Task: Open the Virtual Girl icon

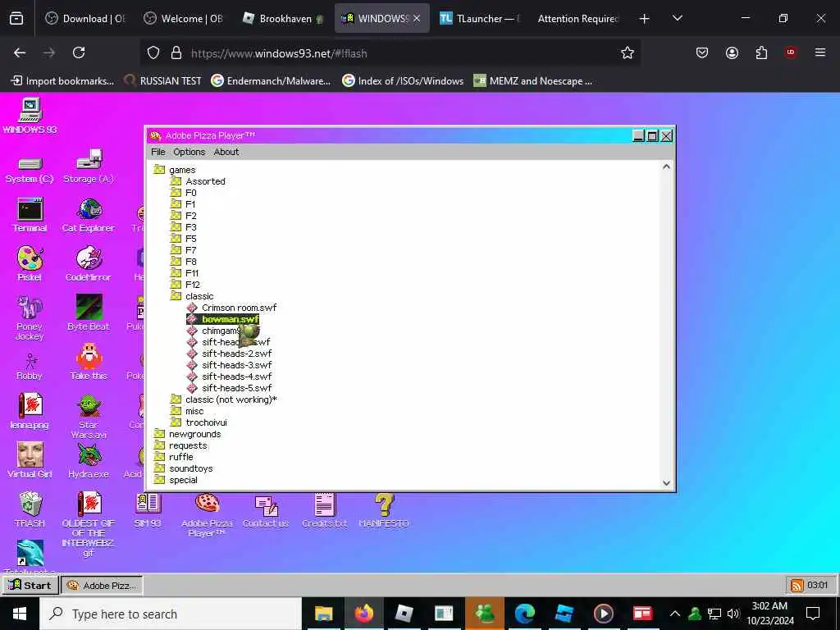Action: pos(30,460)
